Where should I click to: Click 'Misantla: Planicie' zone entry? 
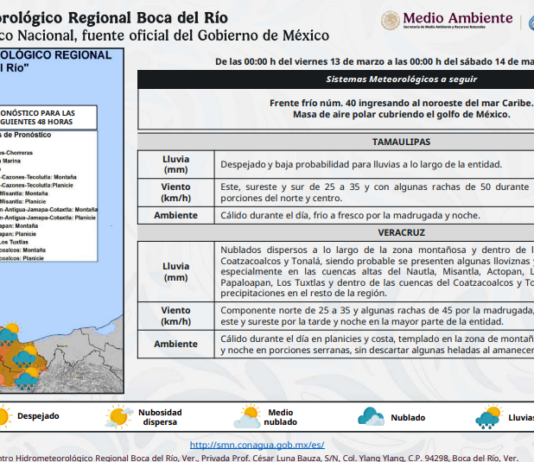pos(23,202)
